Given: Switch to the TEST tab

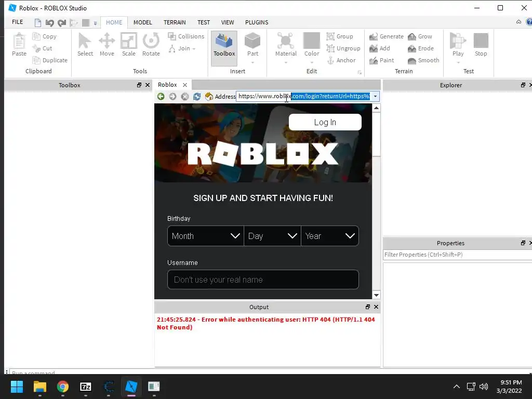Looking at the screenshot, I should click(204, 22).
